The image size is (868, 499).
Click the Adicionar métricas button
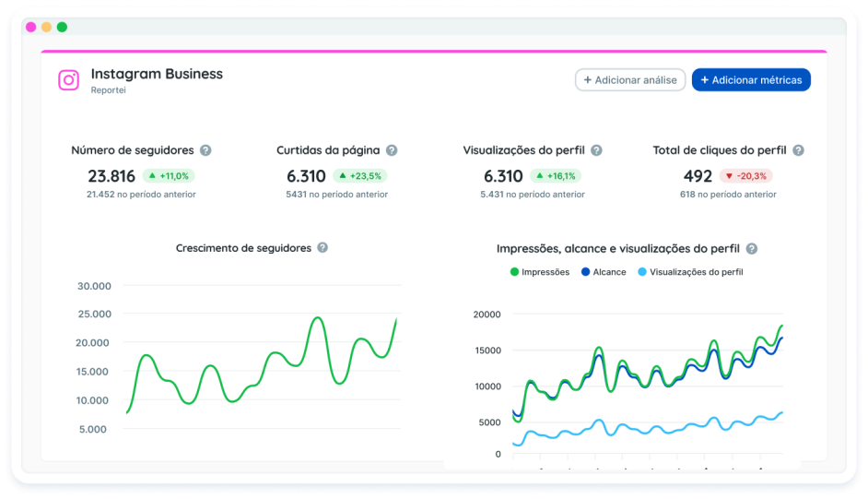[x=751, y=80]
